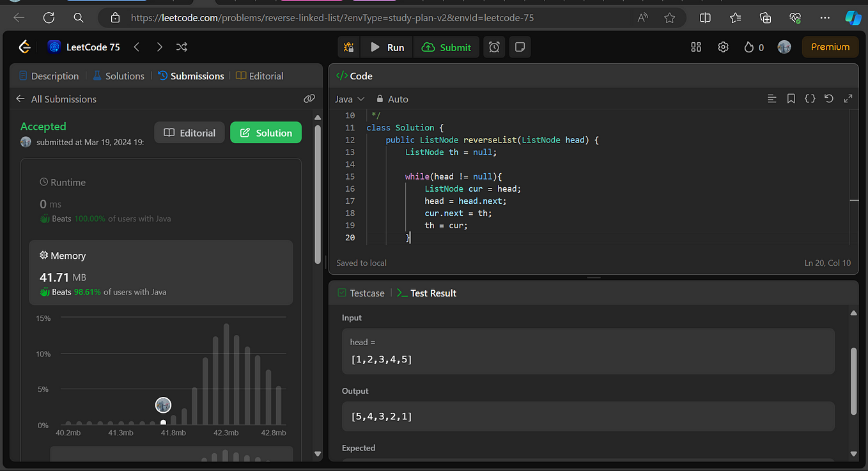
Task: Go back to All Submissions arrow
Action: 20,99
